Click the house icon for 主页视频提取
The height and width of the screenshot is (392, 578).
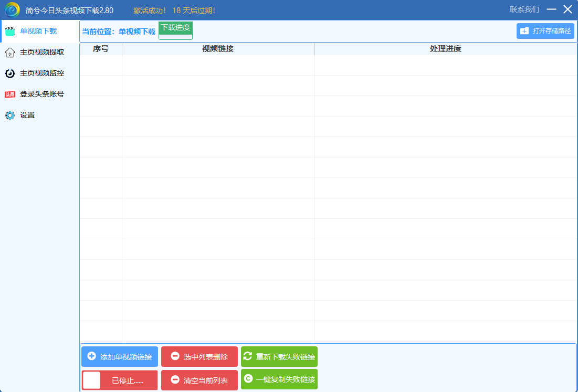10,52
